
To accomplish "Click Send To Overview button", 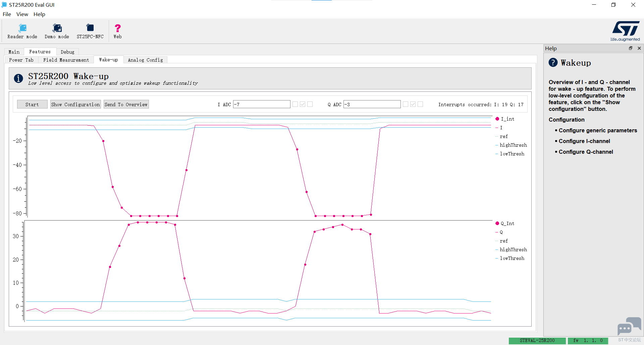I will click(x=126, y=105).
